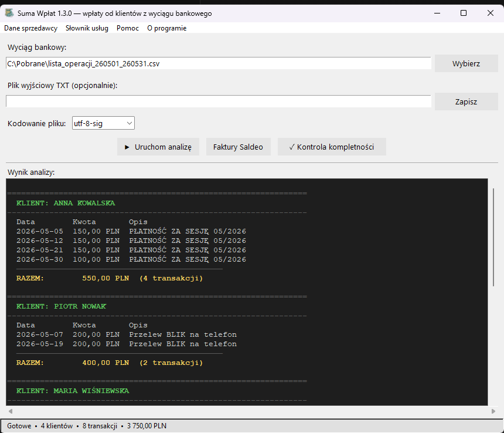Open the O programie menu
This screenshot has height=433, width=504.
click(x=167, y=28)
